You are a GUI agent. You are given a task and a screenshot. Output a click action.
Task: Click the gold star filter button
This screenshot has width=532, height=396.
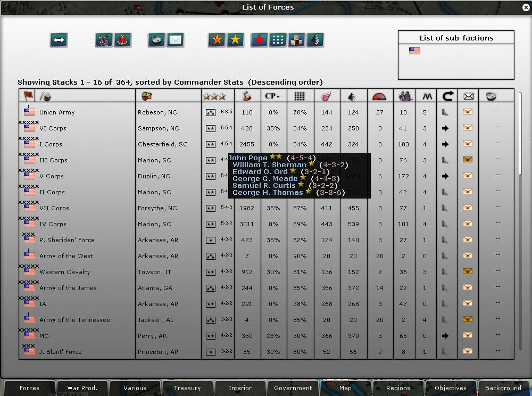click(235, 40)
